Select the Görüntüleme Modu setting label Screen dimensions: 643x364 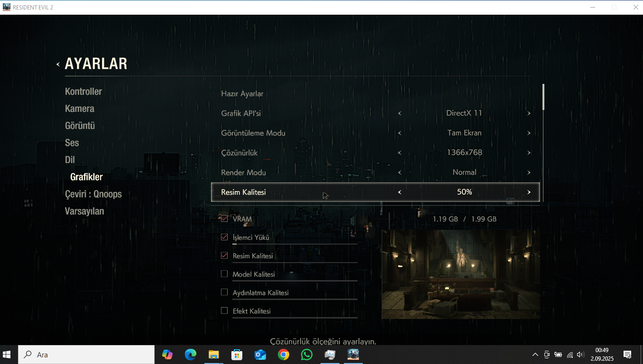click(x=253, y=133)
